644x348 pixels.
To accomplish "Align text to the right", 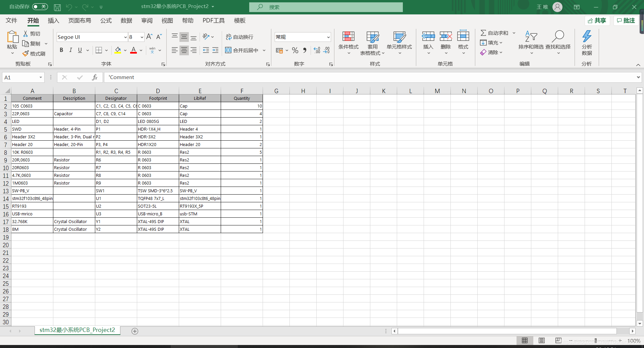I will [x=194, y=50].
